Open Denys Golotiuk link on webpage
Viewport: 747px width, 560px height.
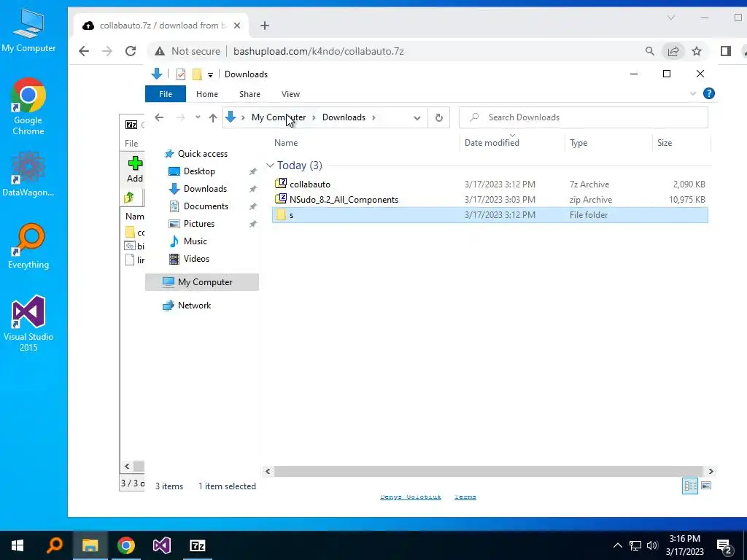(x=411, y=497)
